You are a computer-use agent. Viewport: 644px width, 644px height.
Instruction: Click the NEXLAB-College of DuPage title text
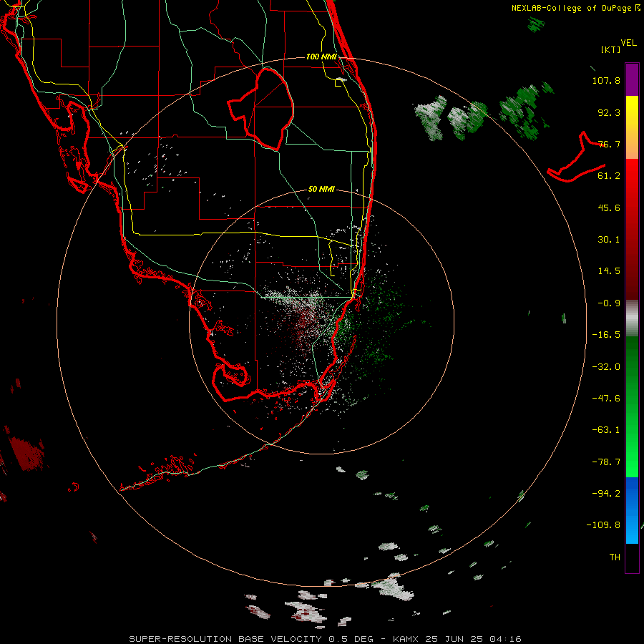(x=575, y=8)
